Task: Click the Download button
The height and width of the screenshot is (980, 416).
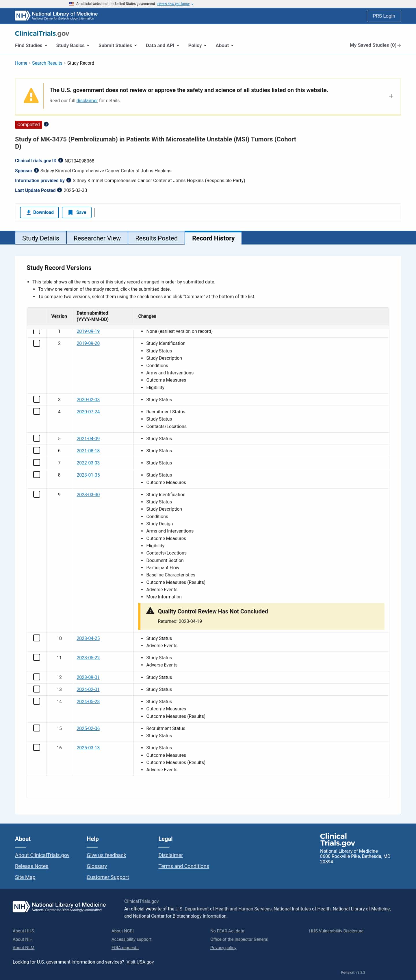Action: tap(40, 212)
